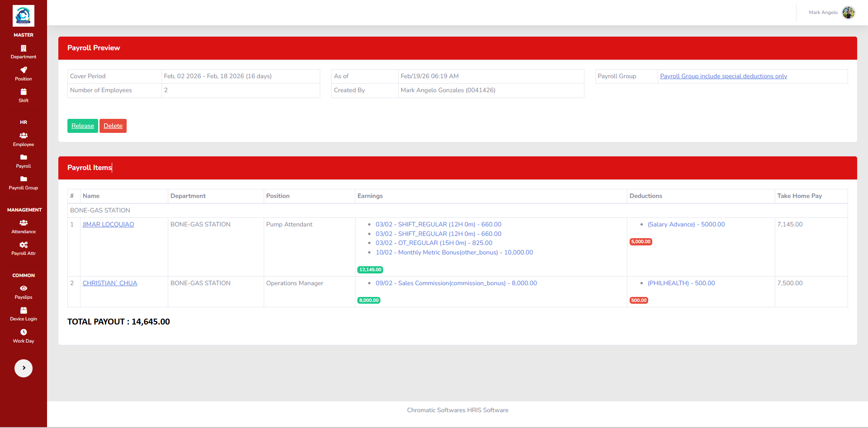Click the OT_REGULAR (15H 0m) earnings entry

(x=434, y=243)
